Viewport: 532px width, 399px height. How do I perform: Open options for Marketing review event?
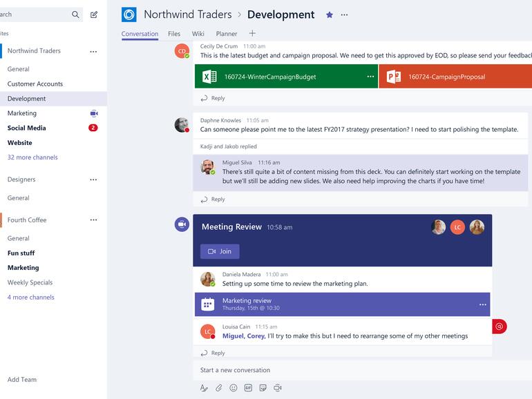[483, 304]
